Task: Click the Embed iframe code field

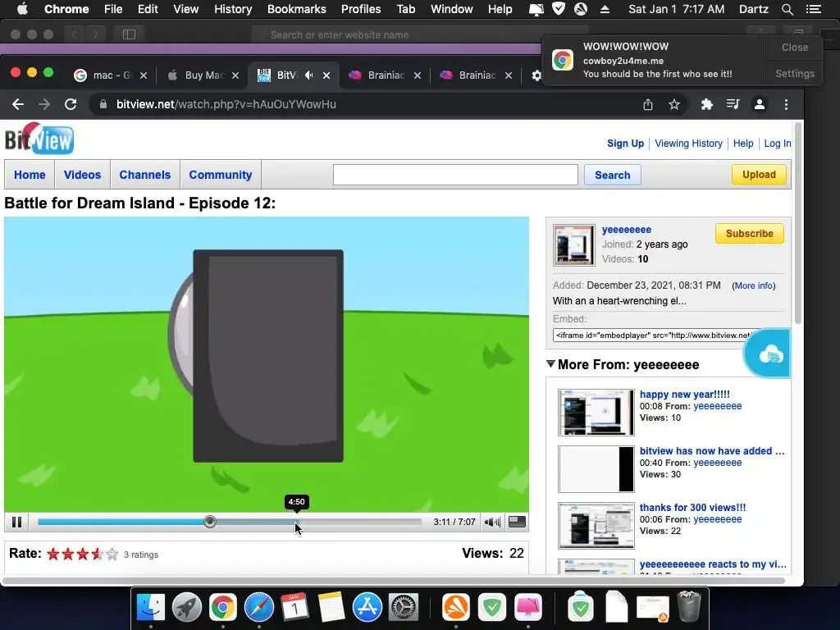Action: tap(655, 336)
